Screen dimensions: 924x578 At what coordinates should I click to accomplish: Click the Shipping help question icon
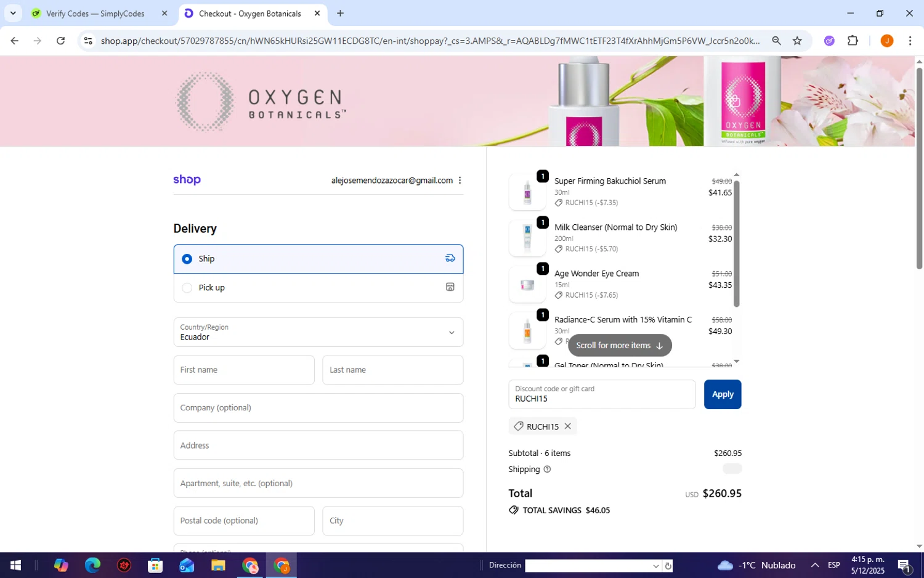[x=547, y=470]
